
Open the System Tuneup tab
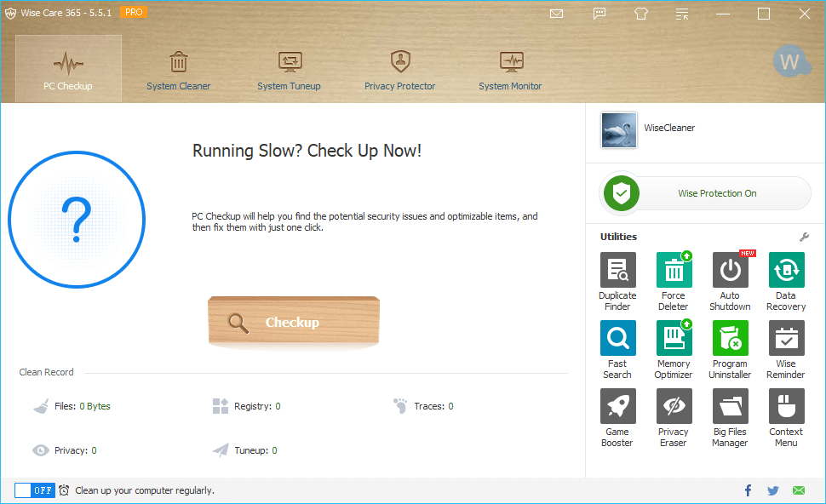click(290, 72)
